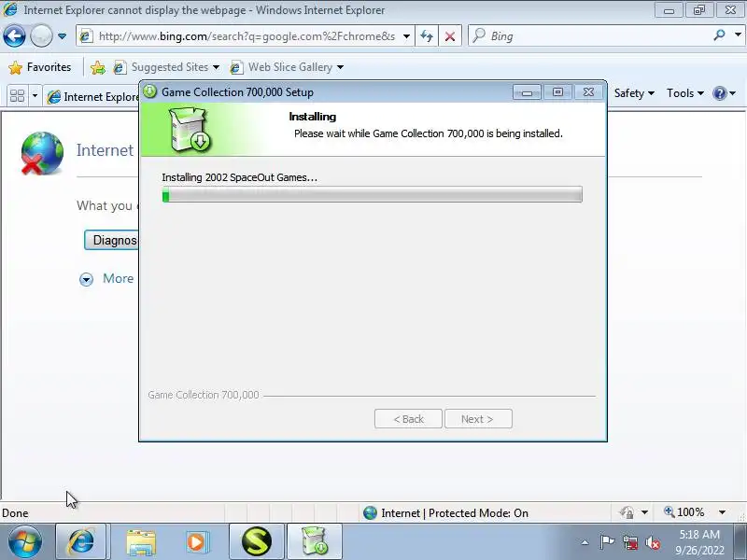Click the refresh page icon
Viewport: 747px width, 560px height.
[x=427, y=36]
